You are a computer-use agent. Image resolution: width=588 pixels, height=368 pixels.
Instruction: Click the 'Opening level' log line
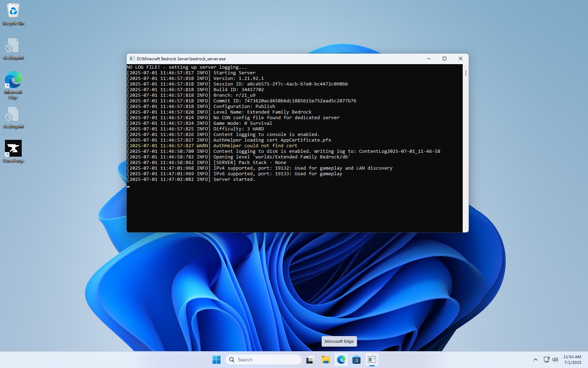(x=239, y=157)
